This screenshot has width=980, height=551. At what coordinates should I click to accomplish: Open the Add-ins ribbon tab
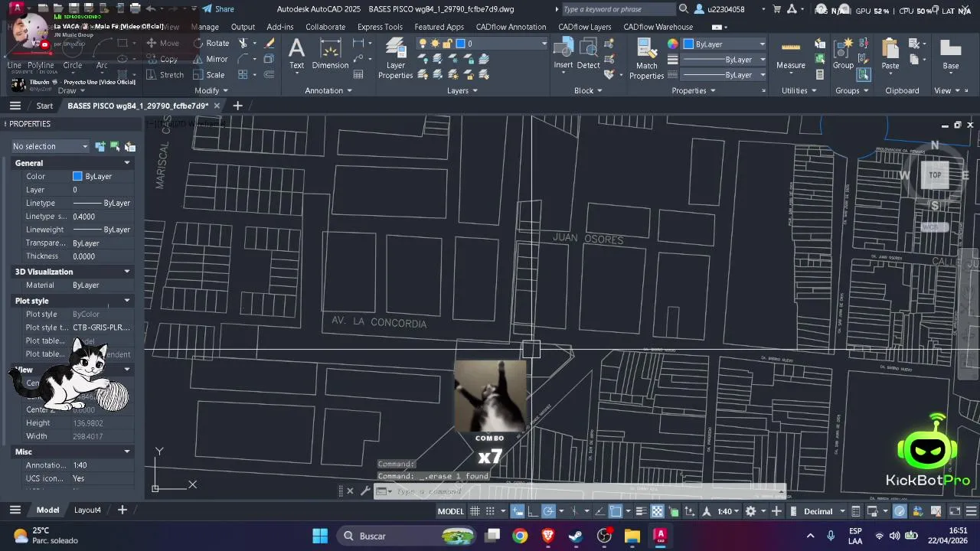pyautogui.click(x=280, y=27)
